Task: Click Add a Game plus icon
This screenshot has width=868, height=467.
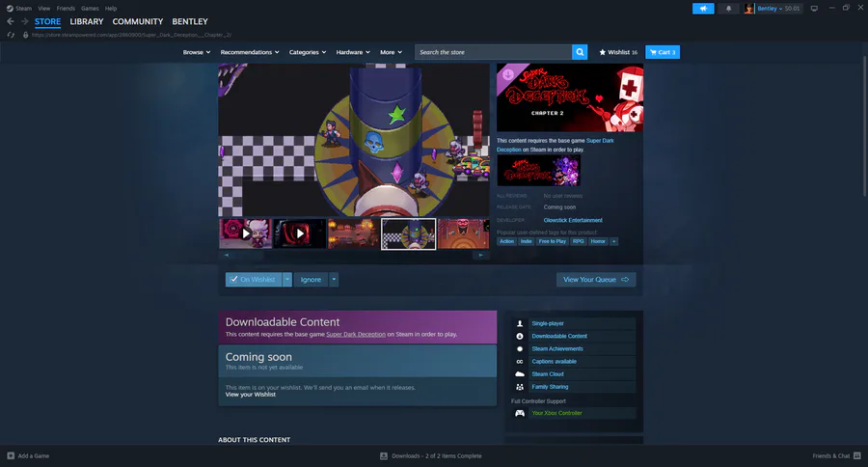Action: (11, 456)
